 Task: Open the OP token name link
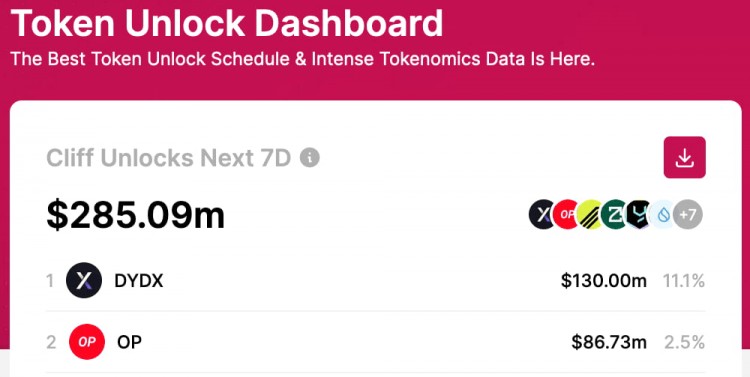pyautogui.click(x=129, y=342)
